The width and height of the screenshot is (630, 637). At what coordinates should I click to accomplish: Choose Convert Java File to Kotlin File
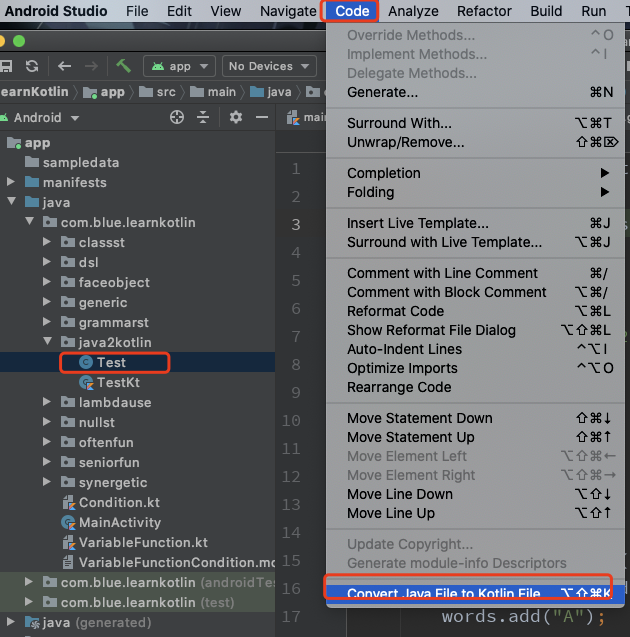475,593
